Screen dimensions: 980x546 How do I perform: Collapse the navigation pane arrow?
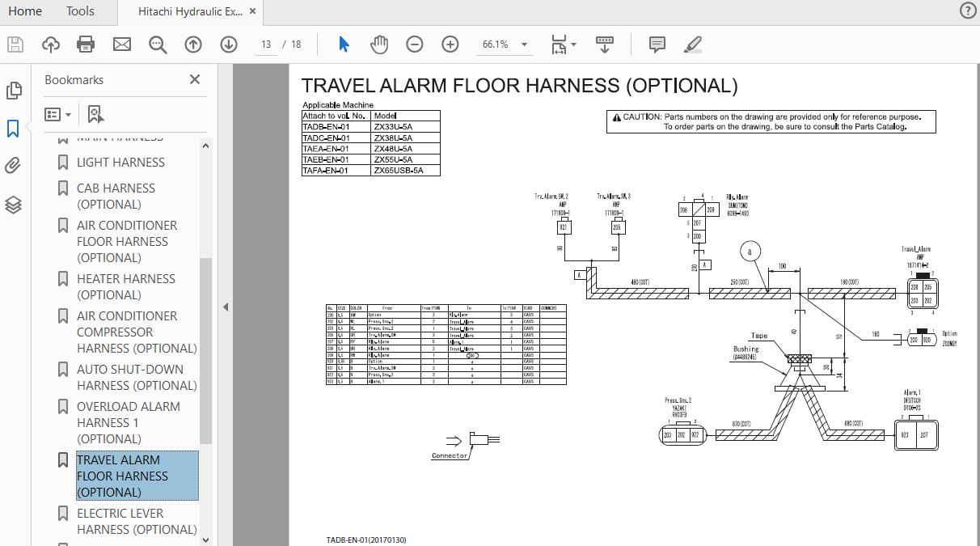pyautogui.click(x=226, y=307)
